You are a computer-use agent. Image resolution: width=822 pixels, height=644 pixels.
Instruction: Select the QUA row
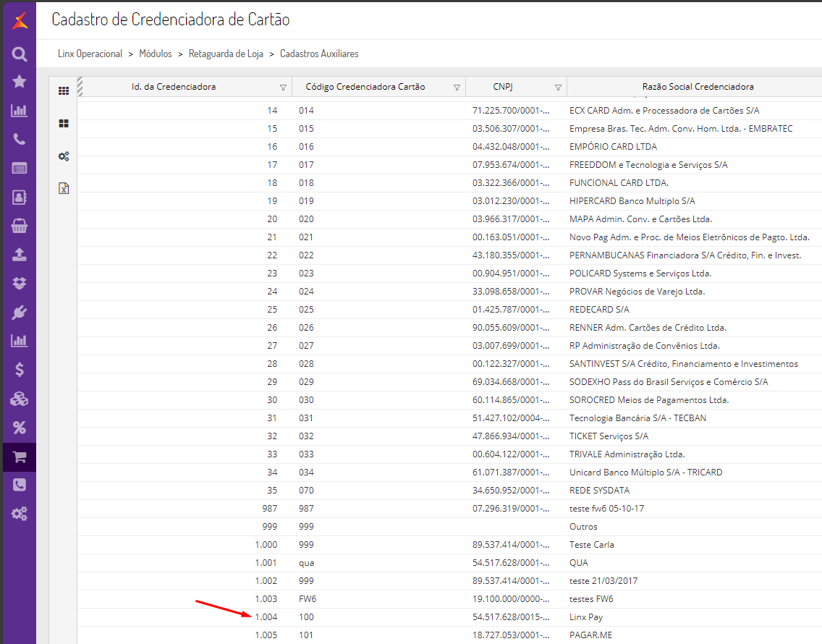pyautogui.click(x=449, y=563)
